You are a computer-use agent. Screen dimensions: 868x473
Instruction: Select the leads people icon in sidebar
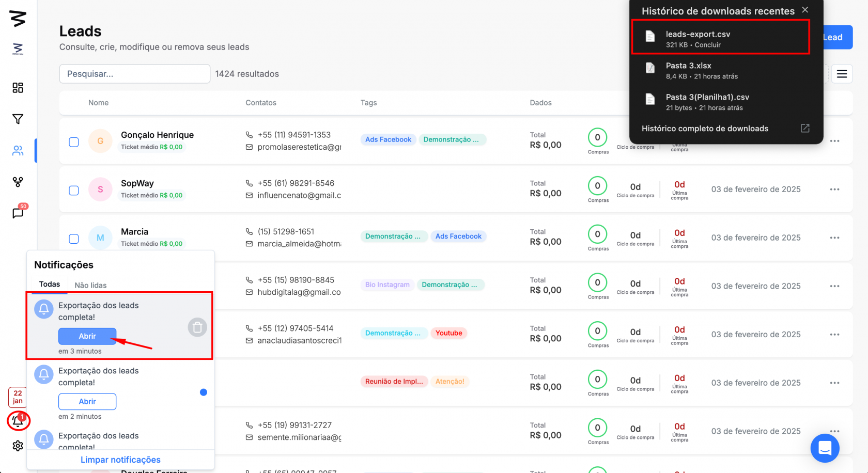coord(18,151)
